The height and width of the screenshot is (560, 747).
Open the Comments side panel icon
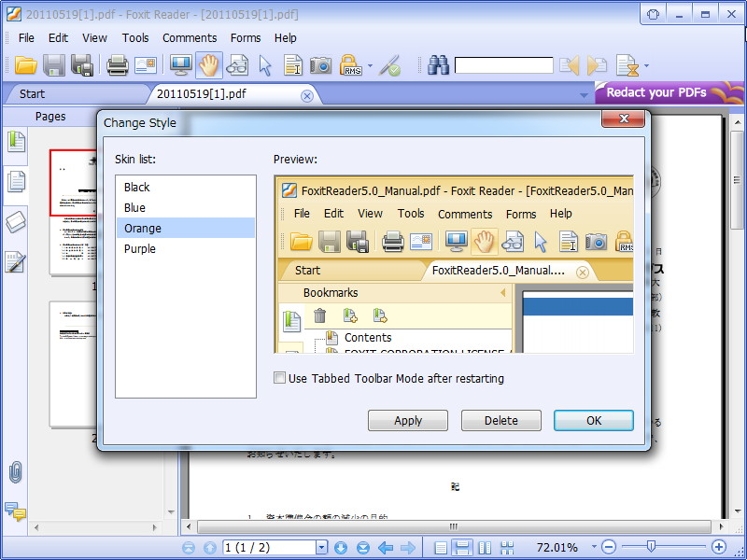(15, 511)
